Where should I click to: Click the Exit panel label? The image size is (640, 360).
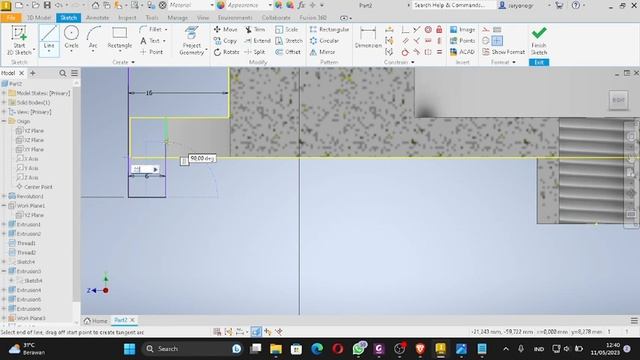point(539,62)
